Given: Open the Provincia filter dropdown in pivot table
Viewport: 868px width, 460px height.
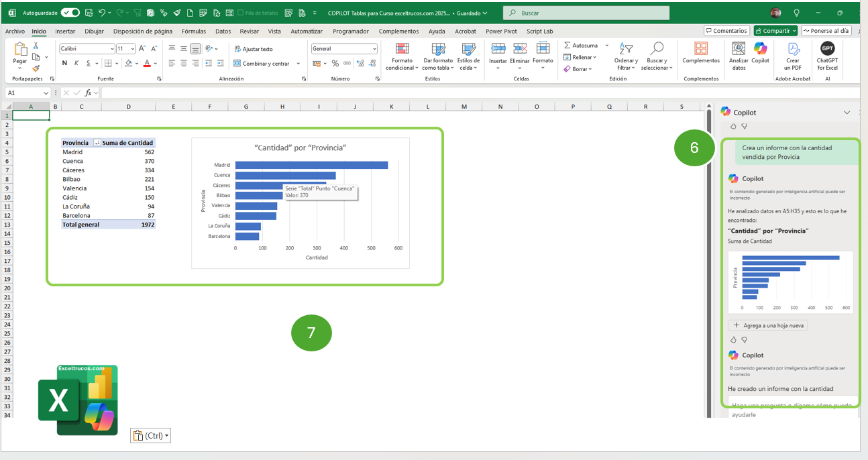Looking at the screenshot, I should click(97, 143).
